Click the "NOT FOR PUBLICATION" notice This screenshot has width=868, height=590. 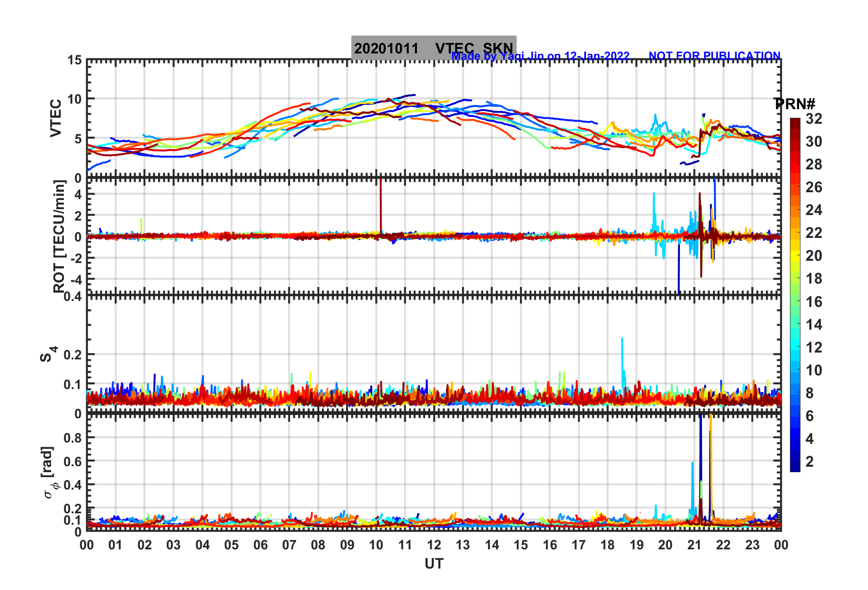[714, 56]
